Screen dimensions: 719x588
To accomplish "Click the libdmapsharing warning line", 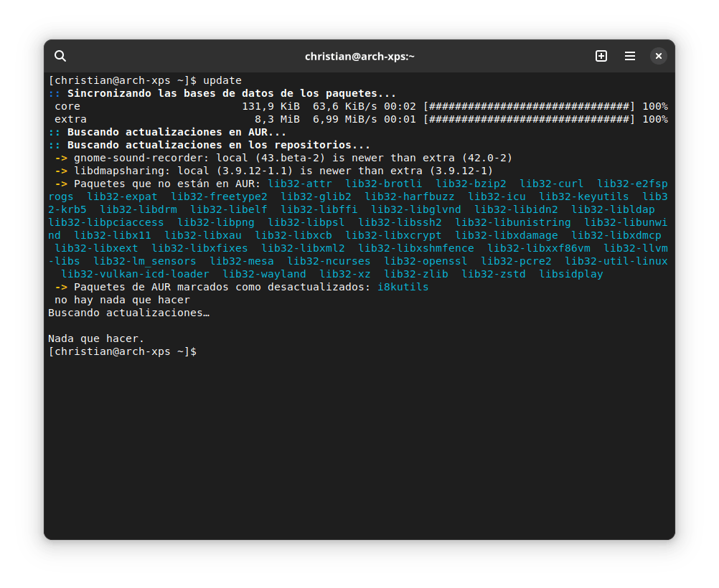I will (x=274, y=171).
